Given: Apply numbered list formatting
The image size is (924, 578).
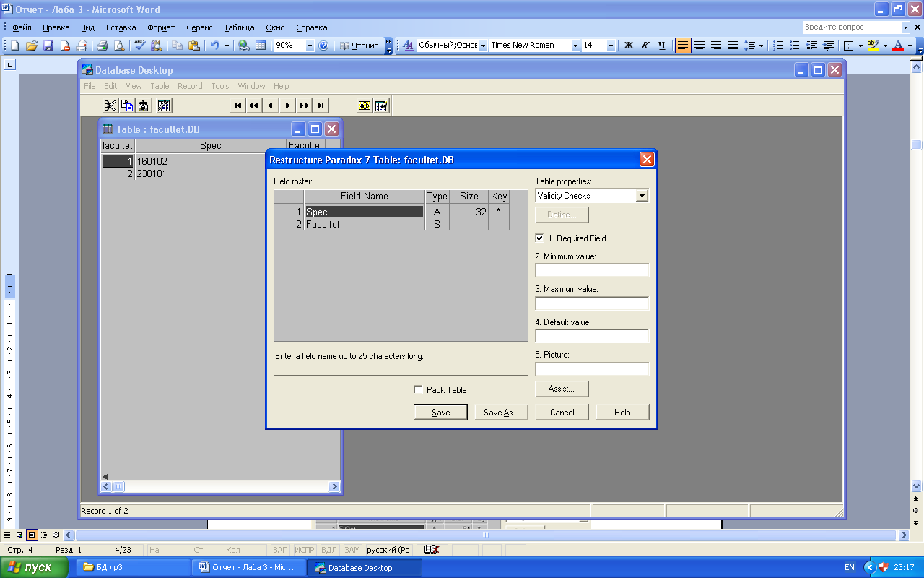Looking at the screenshot, I should point(778,46).
